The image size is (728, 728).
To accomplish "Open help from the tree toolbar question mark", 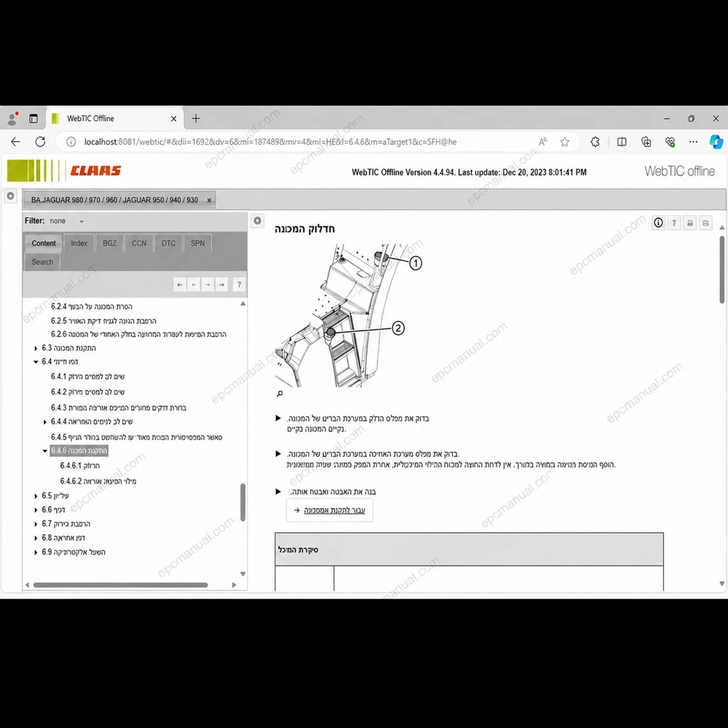I will [239, 285].
